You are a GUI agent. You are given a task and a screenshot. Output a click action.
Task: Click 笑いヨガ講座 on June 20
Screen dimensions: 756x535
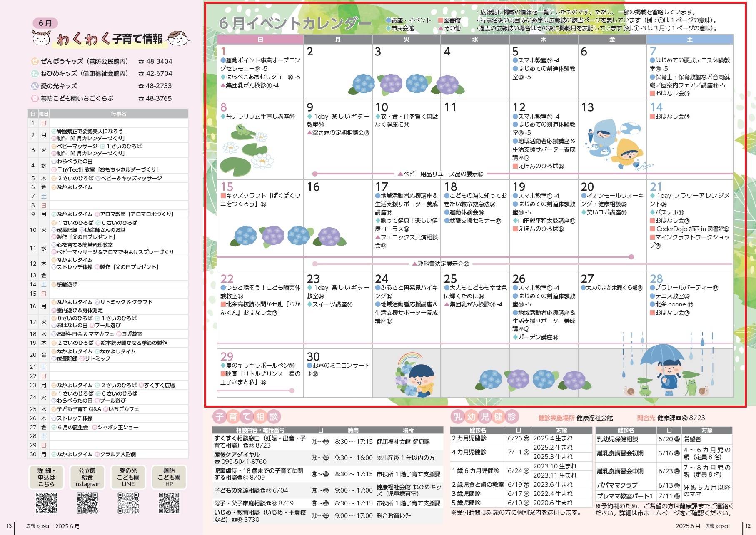[x=604, y=212]
